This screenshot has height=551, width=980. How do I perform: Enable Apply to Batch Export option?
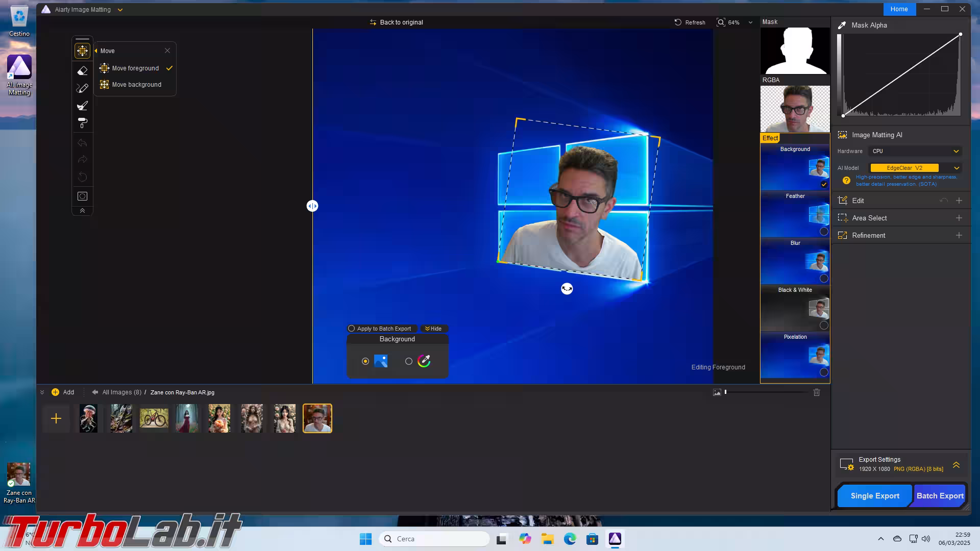tap(351, 329)
